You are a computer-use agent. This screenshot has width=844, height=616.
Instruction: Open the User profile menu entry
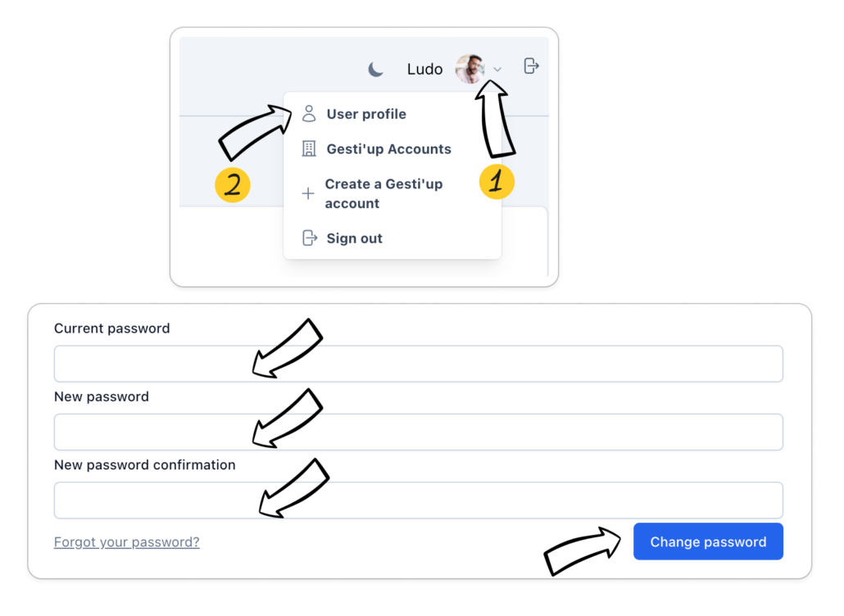(x=366, y=114)
